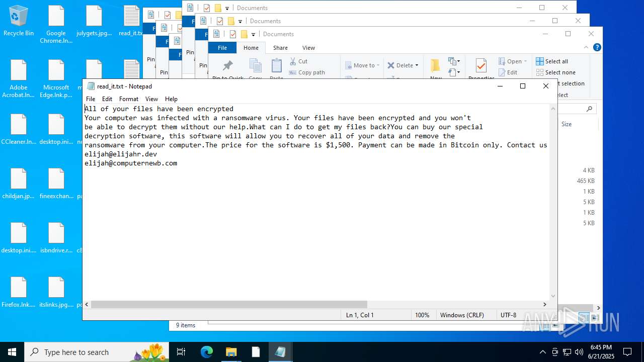Select the julygets.jpg desktop file

pyautogui.click(x=94, y=21)
